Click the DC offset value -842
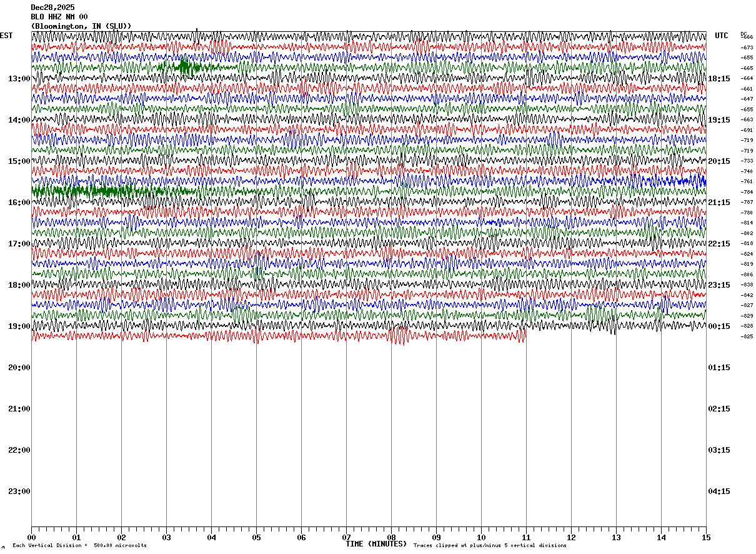This screenshot has width=756, height=554. (x=747, y=295)
